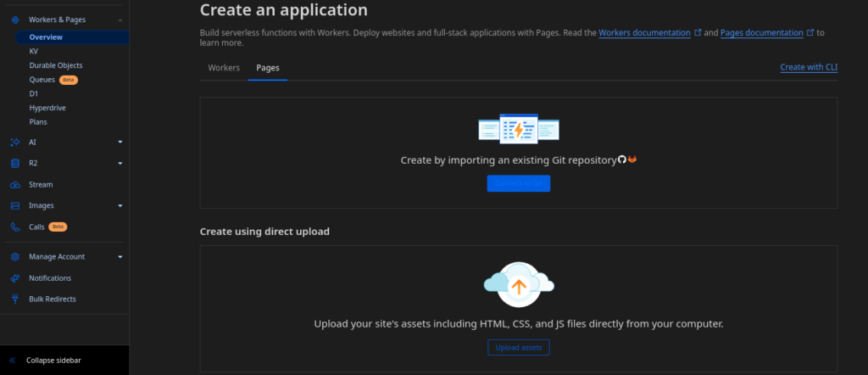Click the Connect to Git button
Image resolution: width=868 pixels, height=375 pixels.
(519, 183)
